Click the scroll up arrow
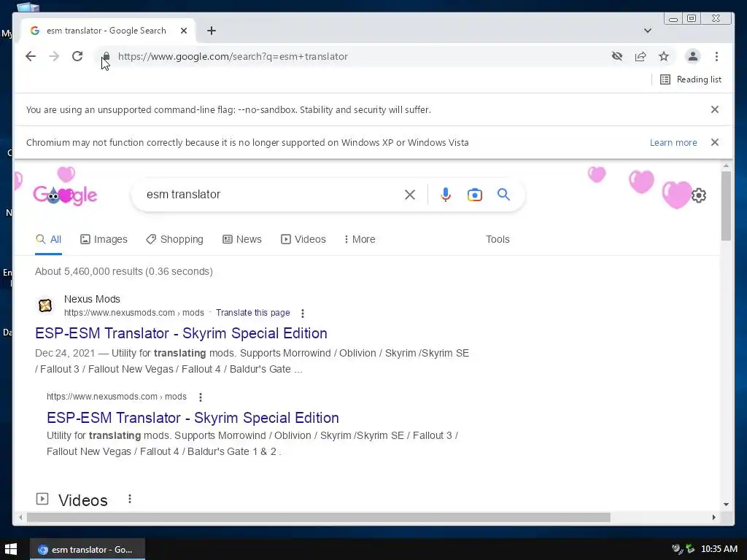 click(726, 166)
